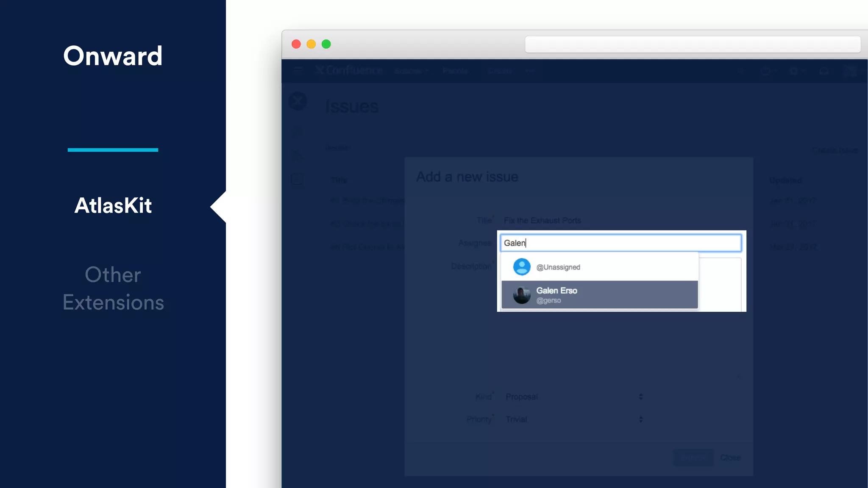
Task: Click the blue Unassigned avatar icon
Action: pyautogui.click(x=522, y=267)
